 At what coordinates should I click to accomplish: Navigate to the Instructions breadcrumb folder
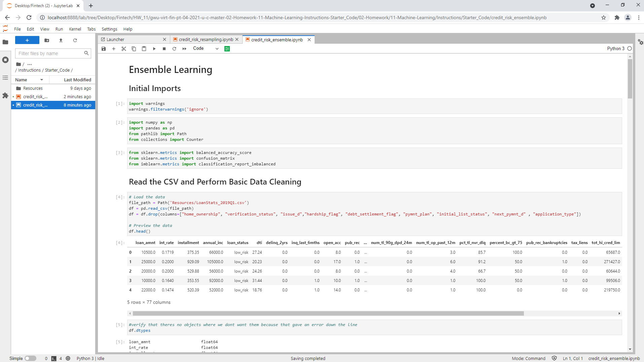pos(29,70)
